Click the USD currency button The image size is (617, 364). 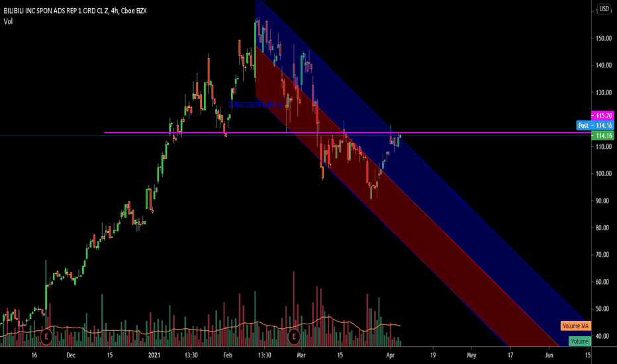click(x=604, y=9)
